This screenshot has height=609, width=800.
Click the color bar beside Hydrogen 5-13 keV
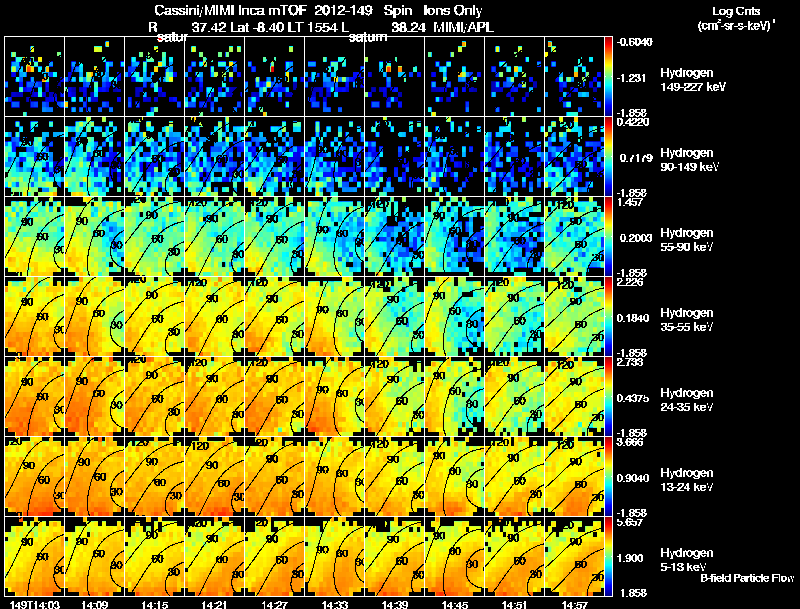(x=608, y=557)
